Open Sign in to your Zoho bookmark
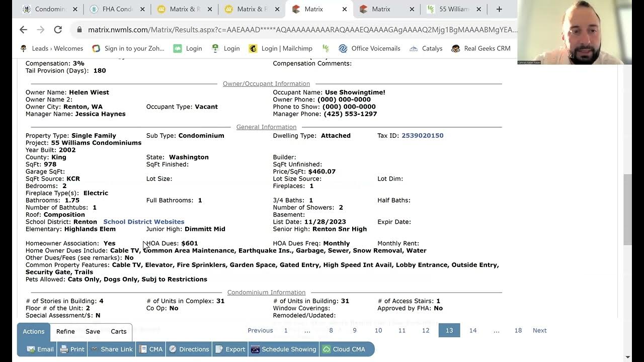The image size is (644, 362). 128,48
